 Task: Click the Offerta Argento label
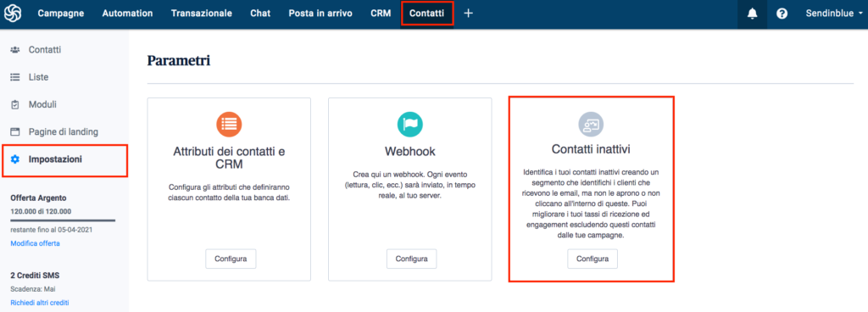(38, 198)
